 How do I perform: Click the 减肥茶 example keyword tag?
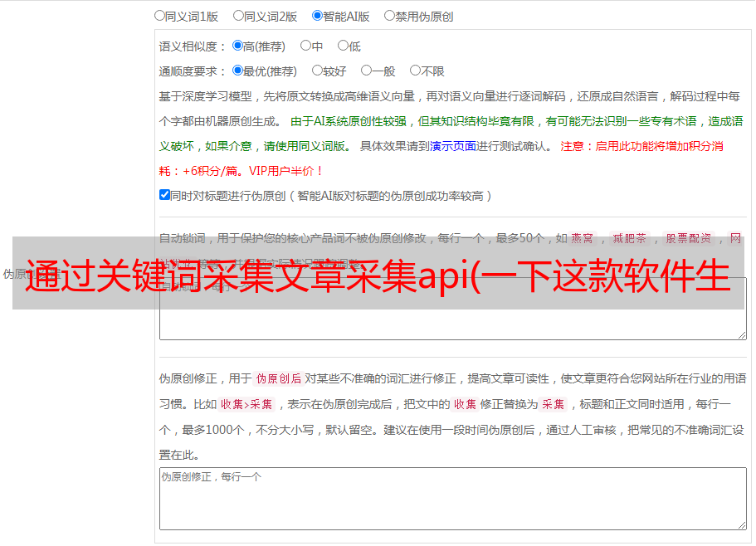point(629,238)
